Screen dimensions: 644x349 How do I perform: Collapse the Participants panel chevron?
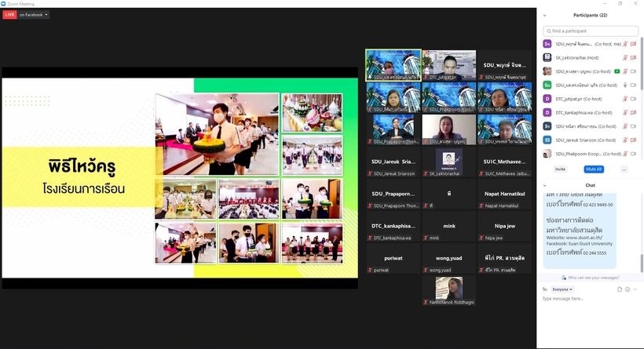coord(544,16)
